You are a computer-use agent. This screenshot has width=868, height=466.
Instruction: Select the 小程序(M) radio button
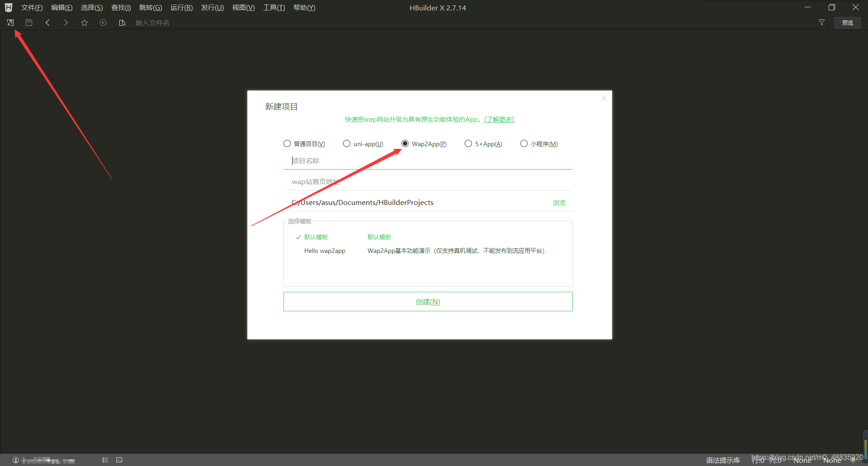tap(524, 143)
